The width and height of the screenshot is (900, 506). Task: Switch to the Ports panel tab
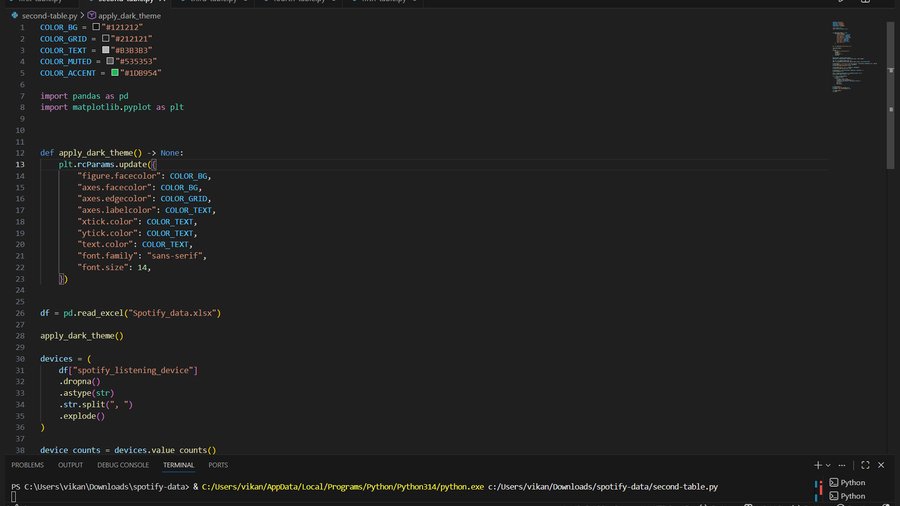point(218,465)
